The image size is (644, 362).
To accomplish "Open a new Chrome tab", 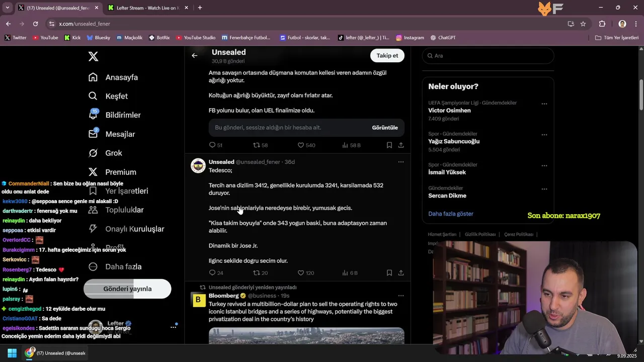I will click(200, 8).
